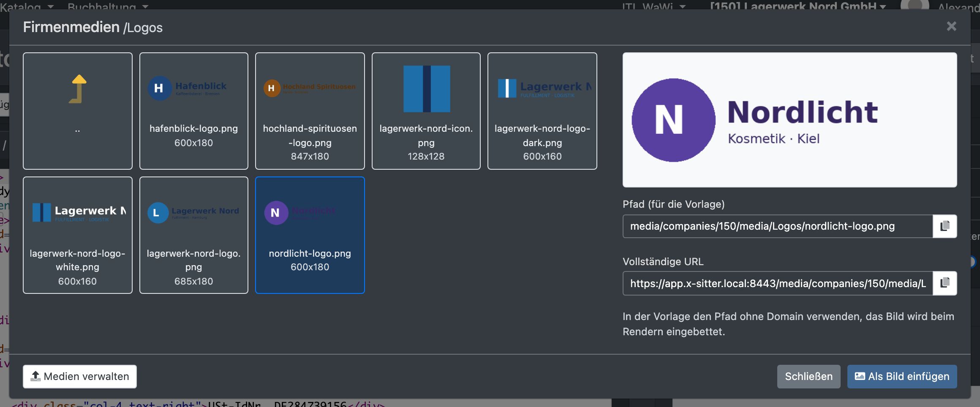Copy the template path to clipboard
This screenshot has height=407, width=980.
point(945,226)
